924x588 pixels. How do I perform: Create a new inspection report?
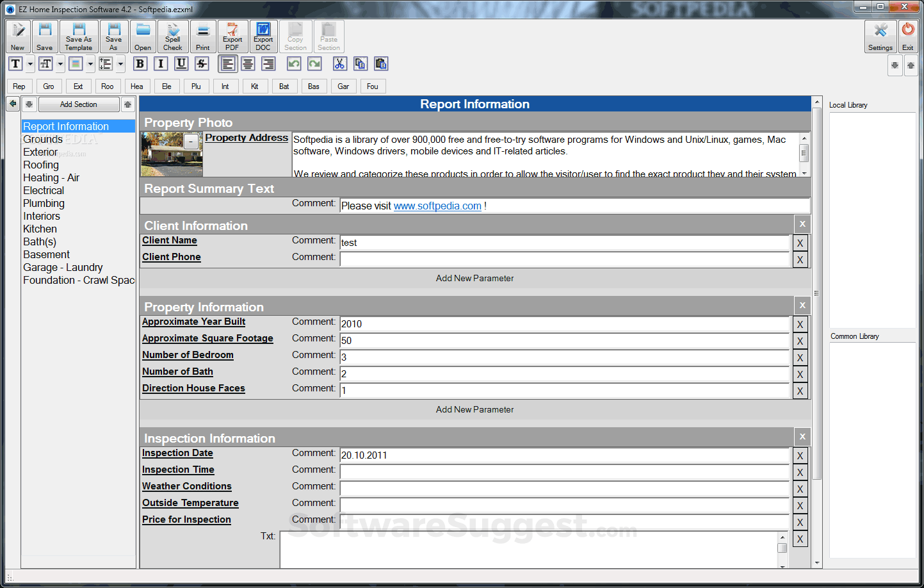click(17, 36)
